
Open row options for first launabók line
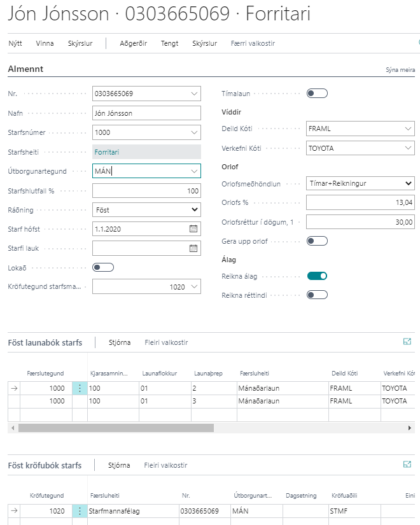[80, 388]
